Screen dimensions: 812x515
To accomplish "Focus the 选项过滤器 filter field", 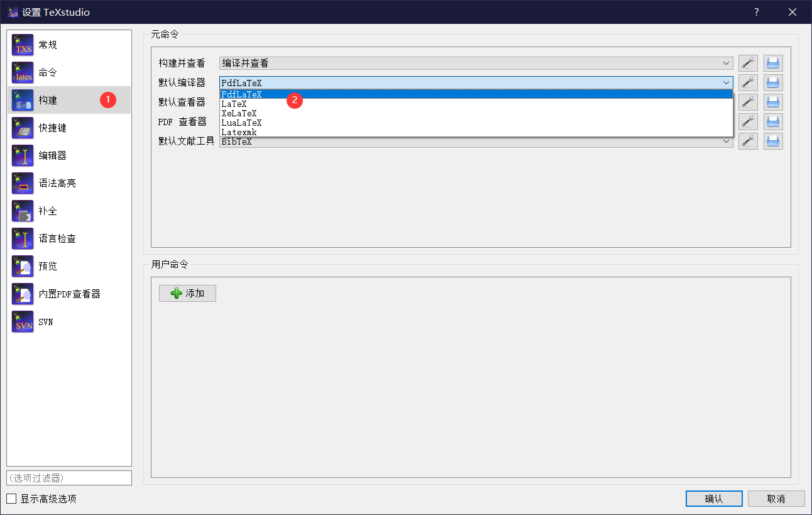I will pyautogui.click(x=69, y=478).
